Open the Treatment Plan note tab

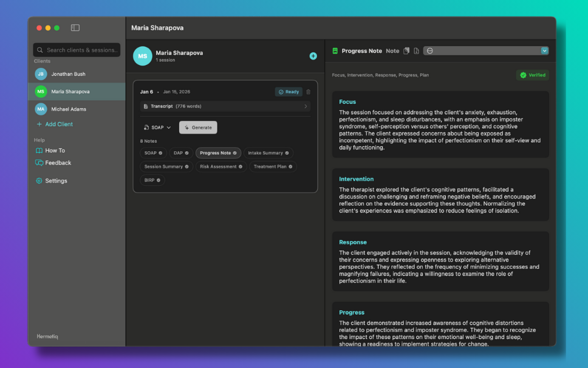tap(273, 166)
